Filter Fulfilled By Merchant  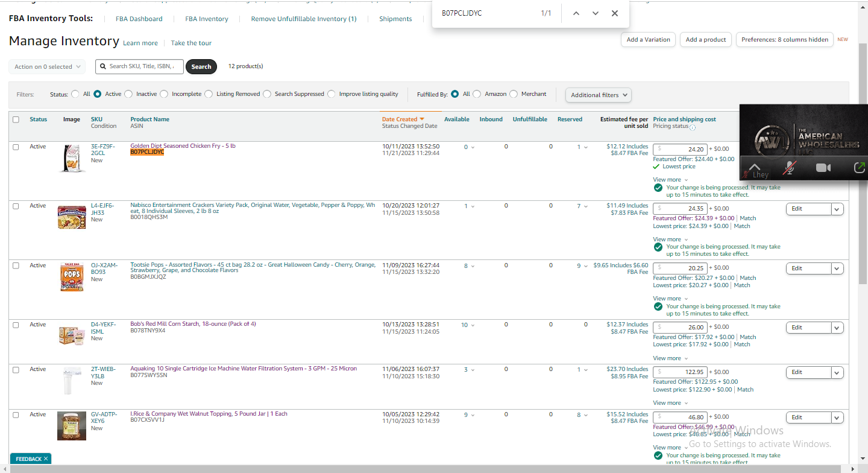514,94
